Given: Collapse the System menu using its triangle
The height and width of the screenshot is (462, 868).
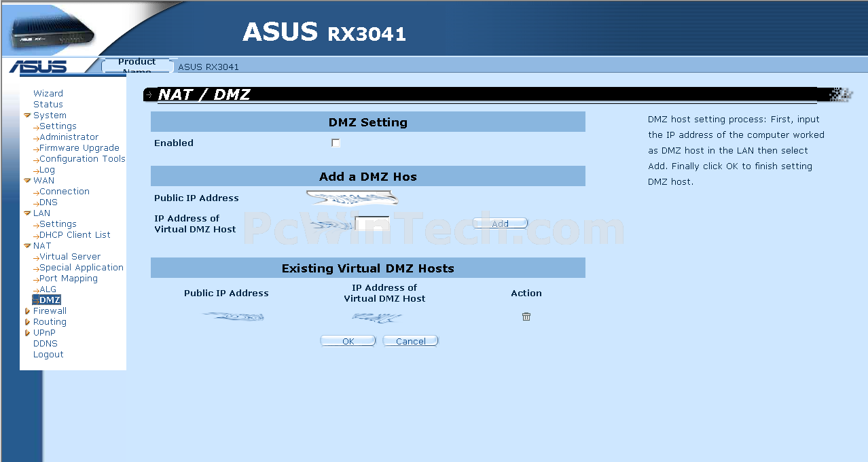Looking at the screenshot, I should tap(27, 115).
